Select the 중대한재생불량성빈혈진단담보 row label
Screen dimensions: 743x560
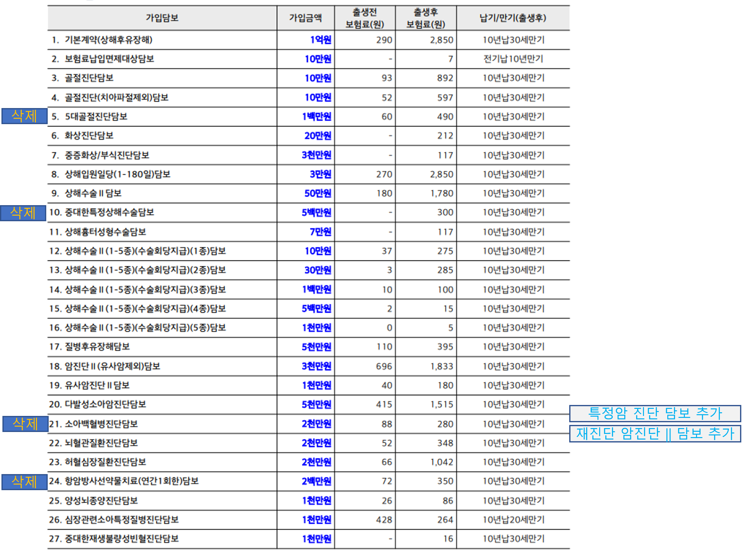[x=121, y=539]
